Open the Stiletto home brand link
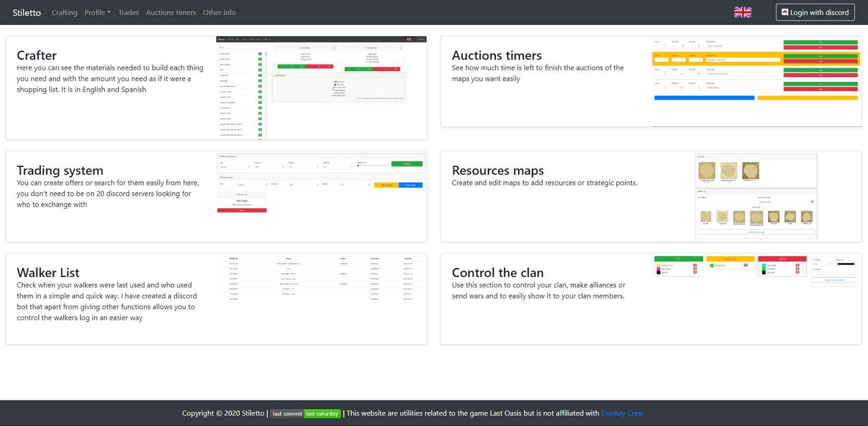 click(27, 12)
